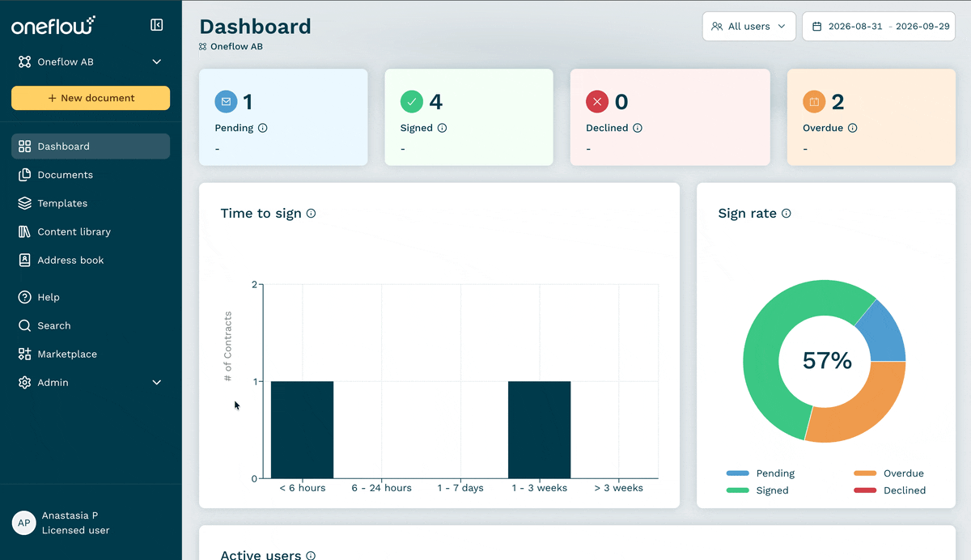The height and width of the screenshot is (560, 971).
Task: Click the info icon next to Declined
Action: [638, 128]
